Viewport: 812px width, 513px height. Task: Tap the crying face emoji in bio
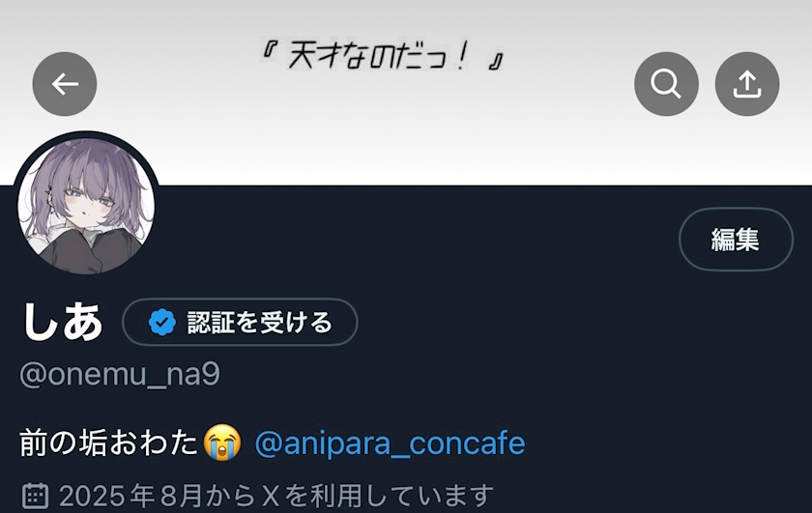[222, 442]
